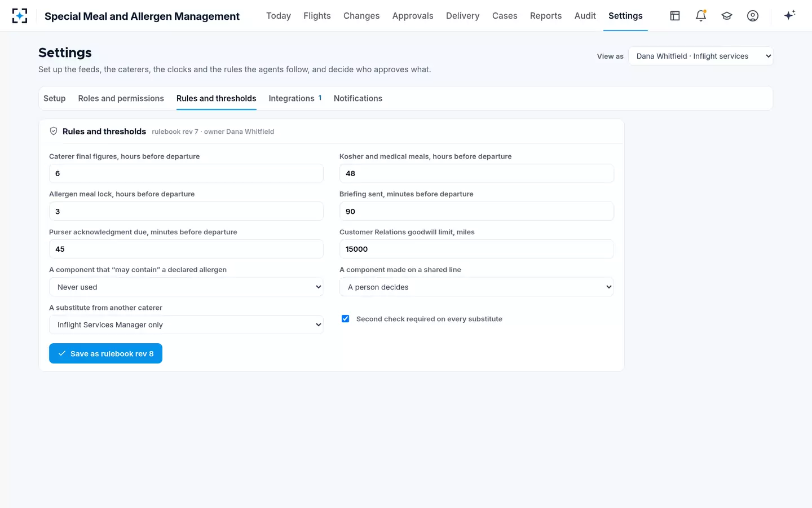Viewport: 812px width, 508px height.
Task: Open the Delivery menu
Action: 462,16
